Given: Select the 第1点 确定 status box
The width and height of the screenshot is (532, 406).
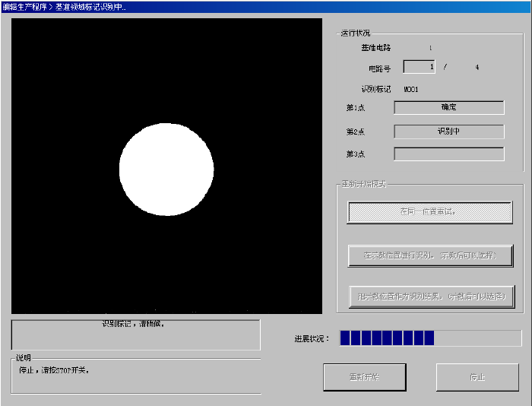Looking at the screenshot, I should 448,108.
